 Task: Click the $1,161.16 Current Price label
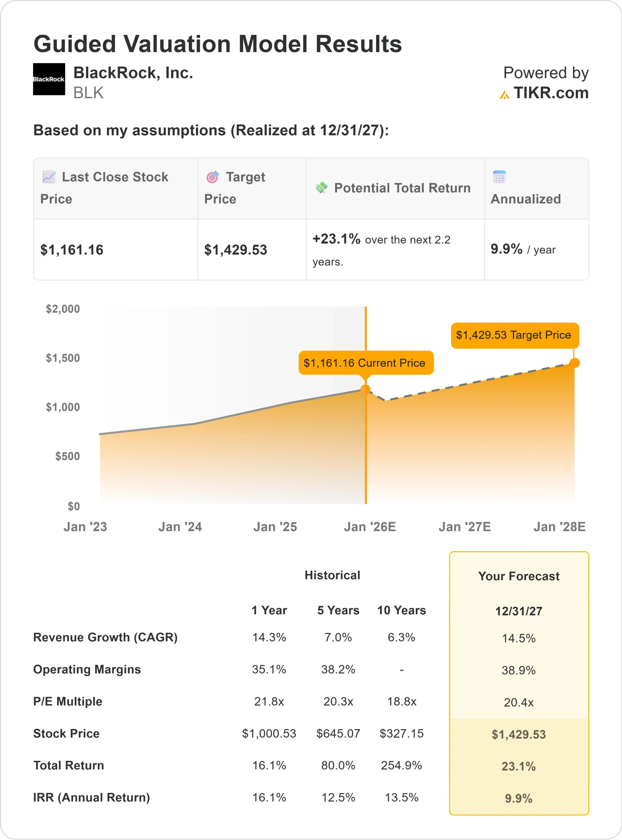[x=366, y=363]
